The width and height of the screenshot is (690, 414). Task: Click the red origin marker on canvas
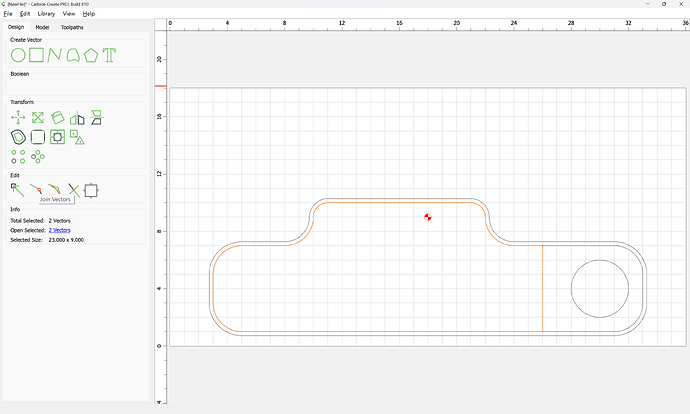(428, 217)
